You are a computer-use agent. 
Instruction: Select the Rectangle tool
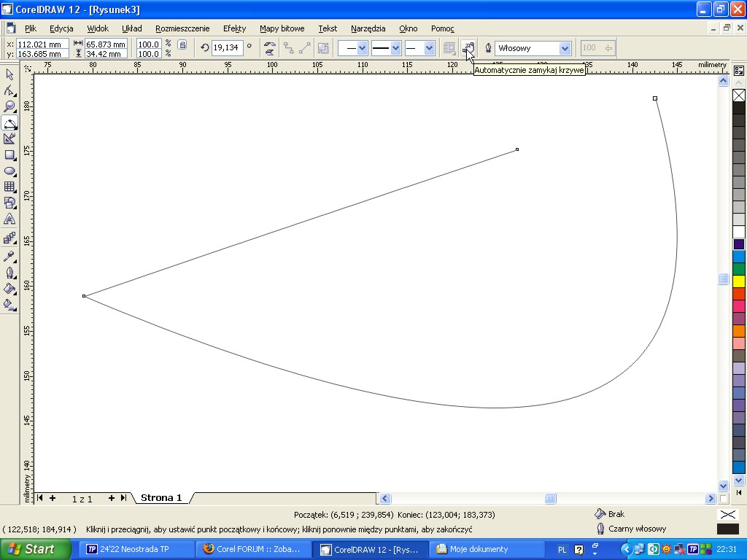[x=9, y=155]
